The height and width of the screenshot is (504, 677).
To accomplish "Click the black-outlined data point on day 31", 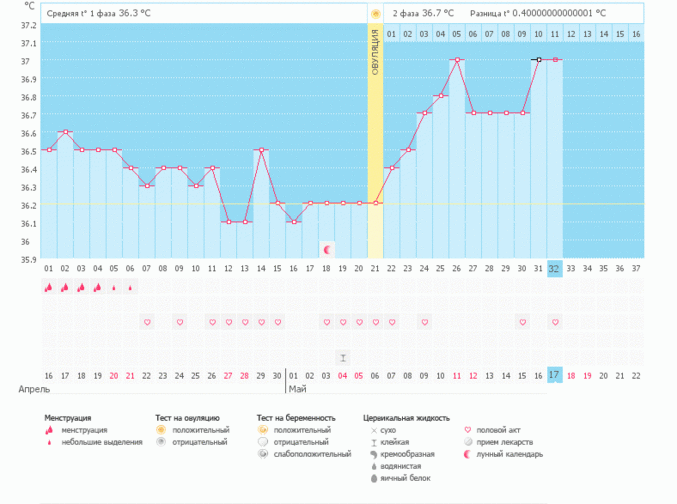I will click(x=538, y=60).
